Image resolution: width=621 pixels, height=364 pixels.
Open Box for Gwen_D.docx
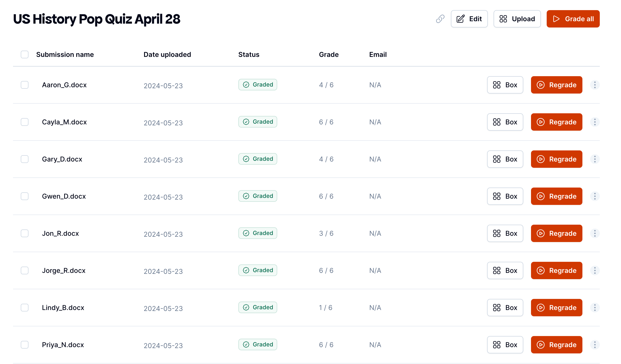(505, 196)
